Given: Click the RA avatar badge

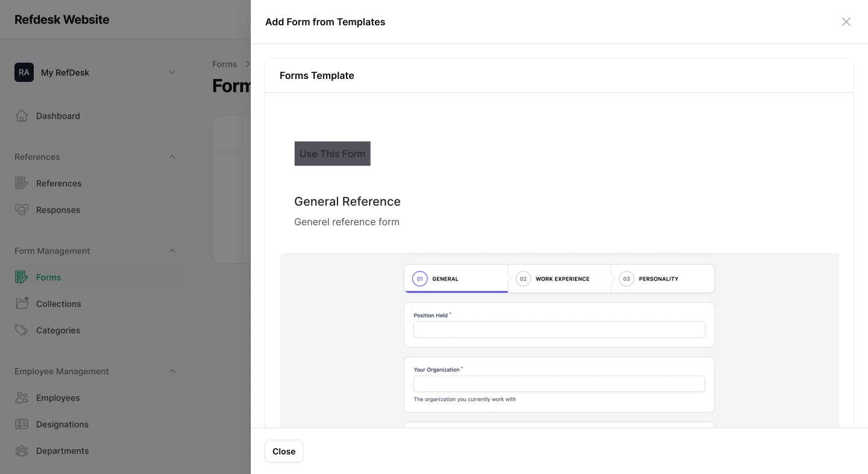Looking at the screenshot, I should pyautogui.click(x=24, y=72).
